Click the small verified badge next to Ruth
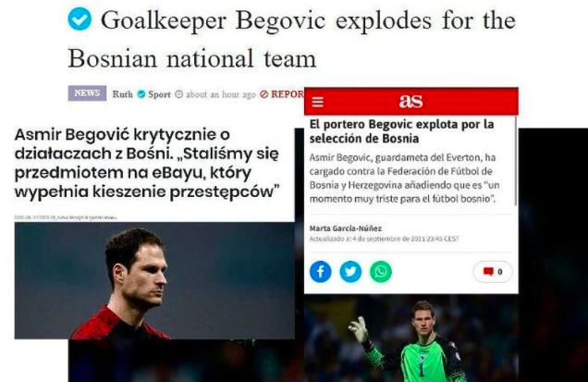Viewport: 588px width, 382px height. click(x=141, y=94)
